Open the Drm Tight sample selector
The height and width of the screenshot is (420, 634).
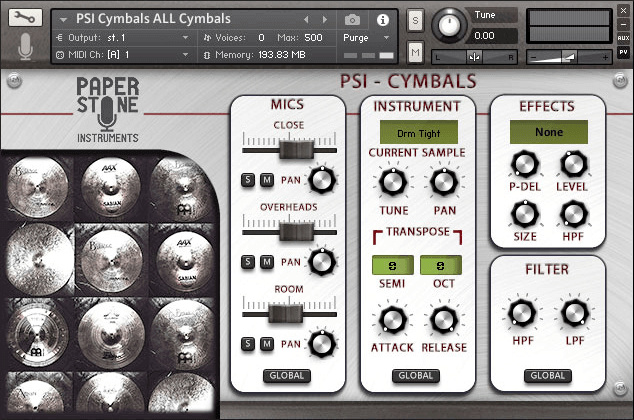pyautogui.click(x=418, y=132)
